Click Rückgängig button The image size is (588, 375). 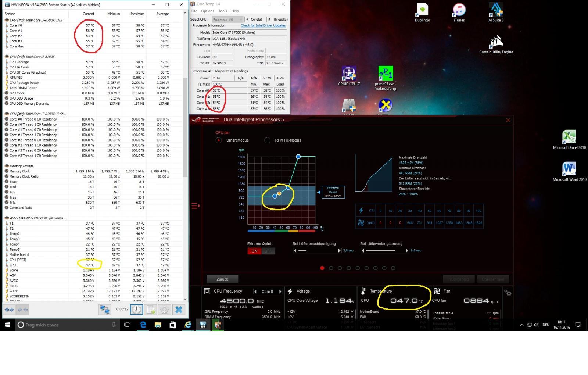click(x=459, y=279)
